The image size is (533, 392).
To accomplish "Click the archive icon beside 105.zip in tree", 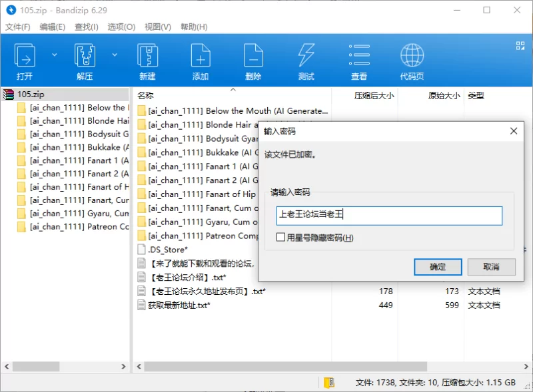I will 9,95.
